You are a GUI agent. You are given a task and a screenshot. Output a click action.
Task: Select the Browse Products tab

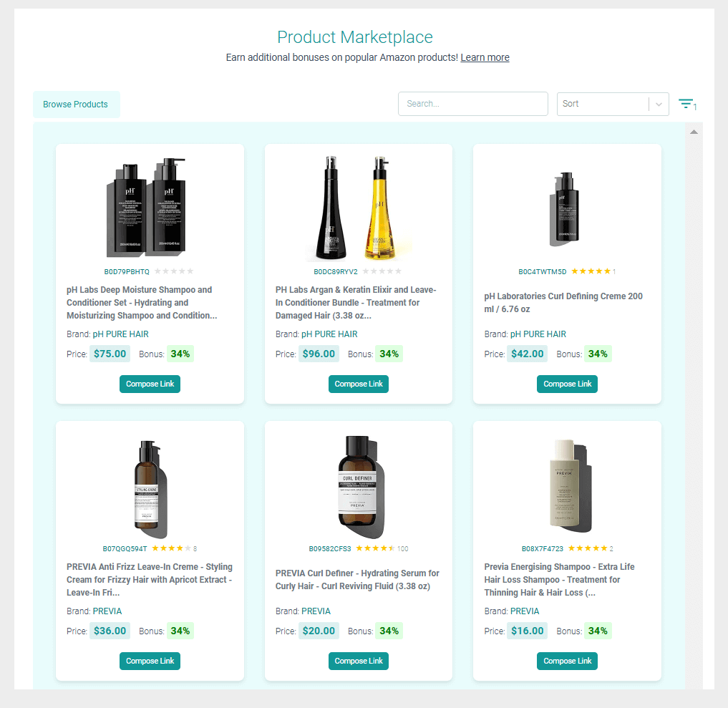[x=76, y=105]
